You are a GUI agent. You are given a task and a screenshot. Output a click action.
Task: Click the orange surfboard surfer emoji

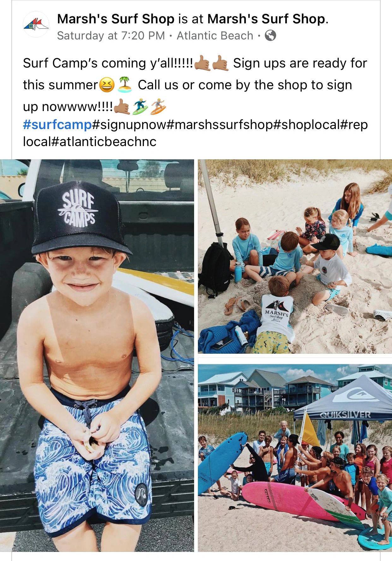[158, 107]
